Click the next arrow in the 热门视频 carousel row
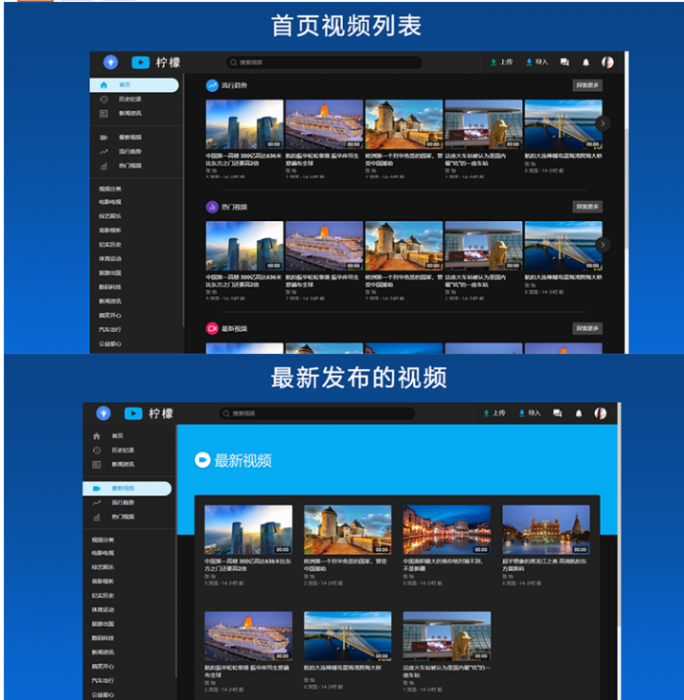This screenshot has width=684, height=700. pyautogui.click(x=602, y=245)
